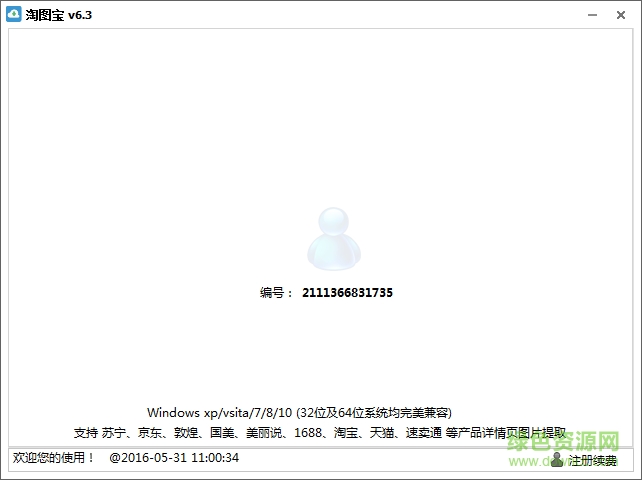Click 京东 in the supported sites line

(x=151, y=433)
